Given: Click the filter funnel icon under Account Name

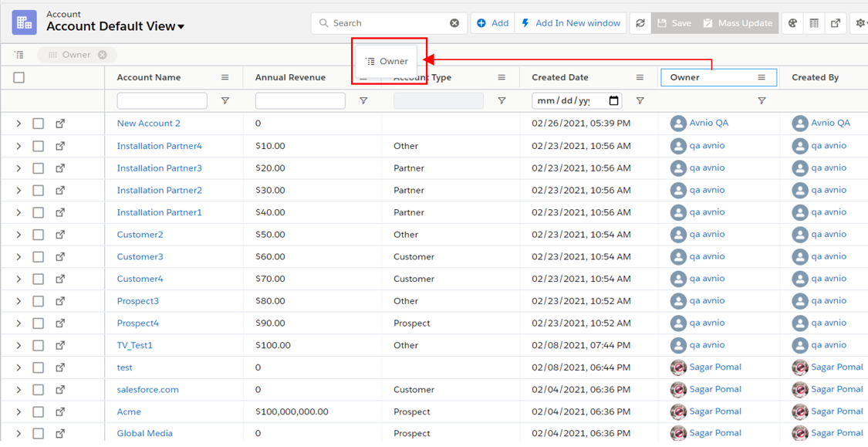Looking at the screenshot, I should pyautogui.click(x=225, y=101).
